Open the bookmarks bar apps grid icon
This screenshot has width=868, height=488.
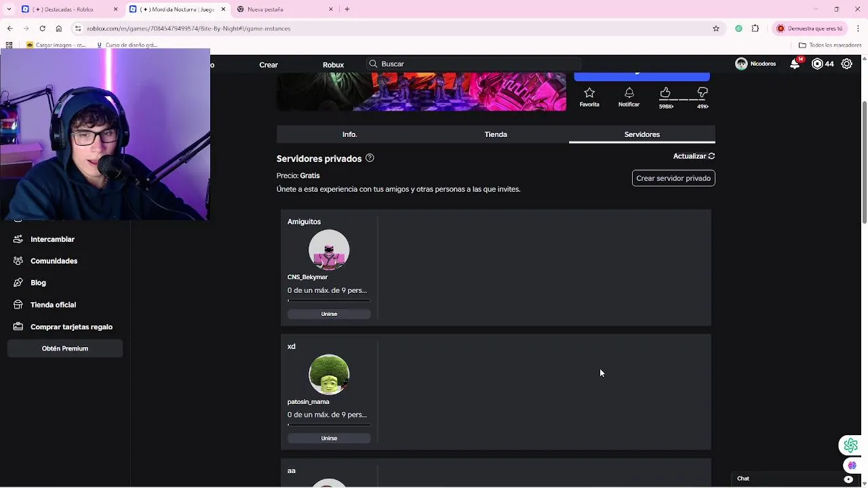click(9, 45)
